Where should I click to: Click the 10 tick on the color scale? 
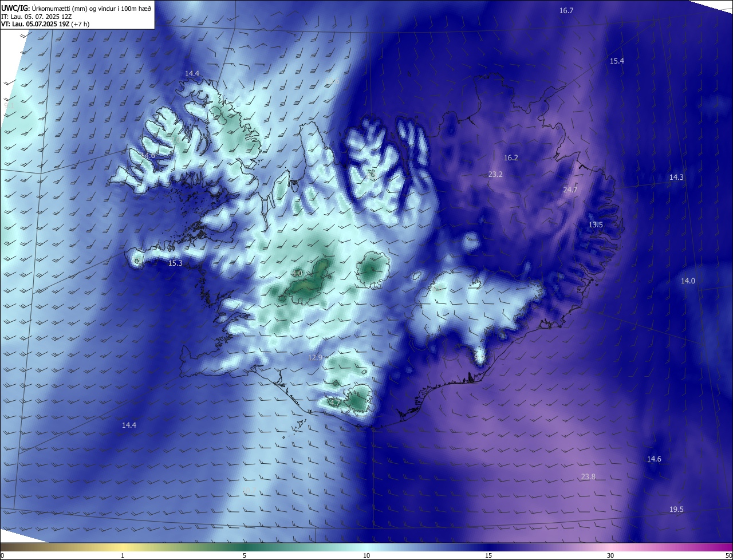[366, 555]
